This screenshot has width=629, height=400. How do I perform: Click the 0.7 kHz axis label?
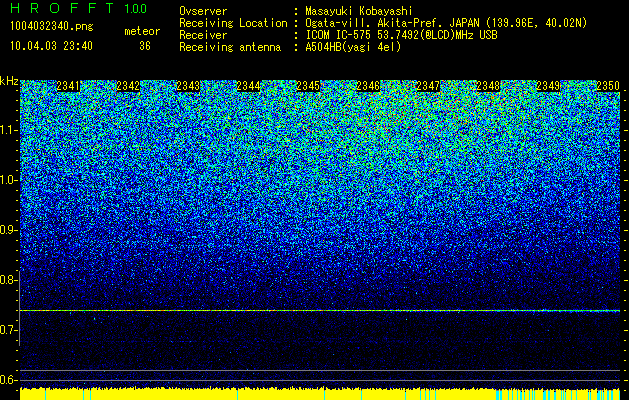(x=9, y=330)
